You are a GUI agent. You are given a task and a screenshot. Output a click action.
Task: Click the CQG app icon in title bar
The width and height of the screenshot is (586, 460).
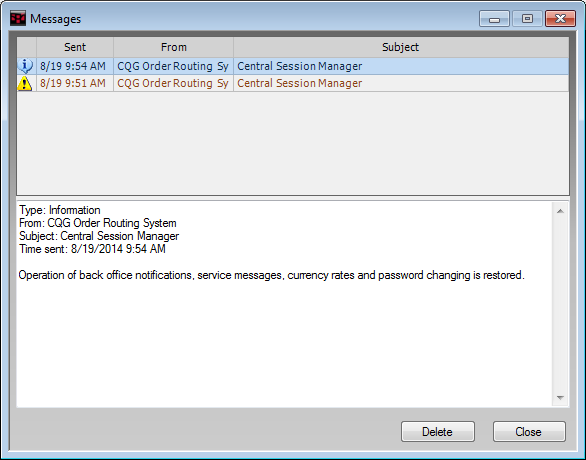point(18,18)
